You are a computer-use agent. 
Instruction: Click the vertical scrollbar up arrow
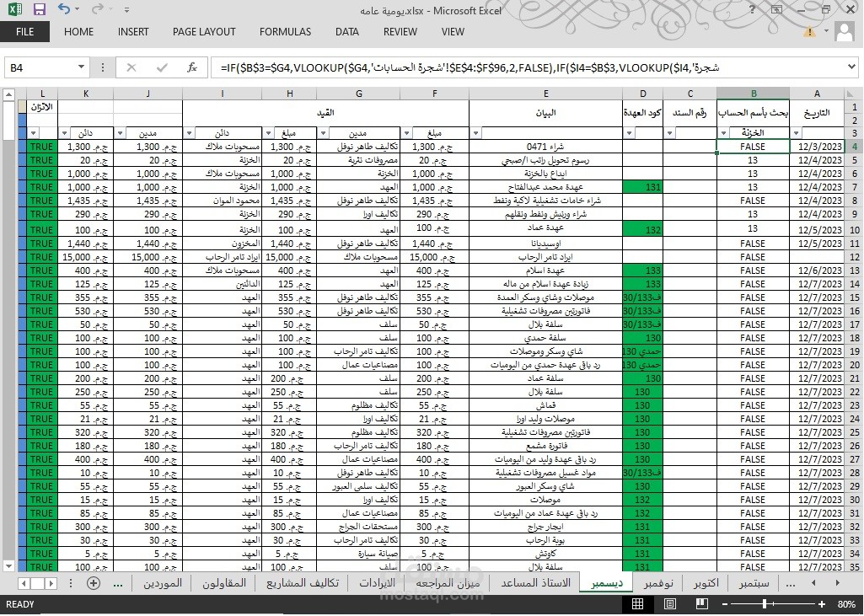click(8, 94)
